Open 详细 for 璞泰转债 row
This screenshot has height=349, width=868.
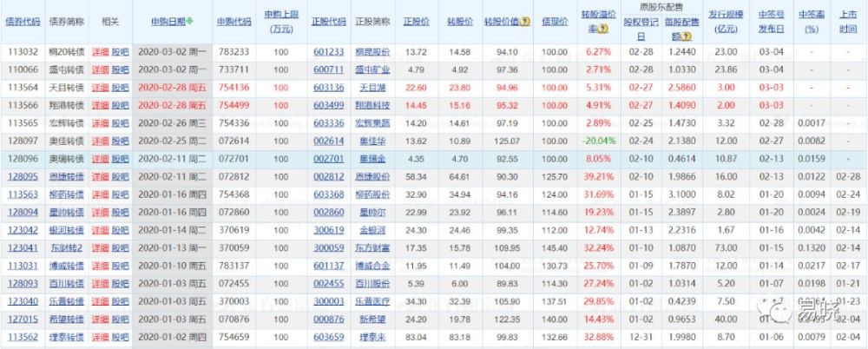tap(100, 337)
